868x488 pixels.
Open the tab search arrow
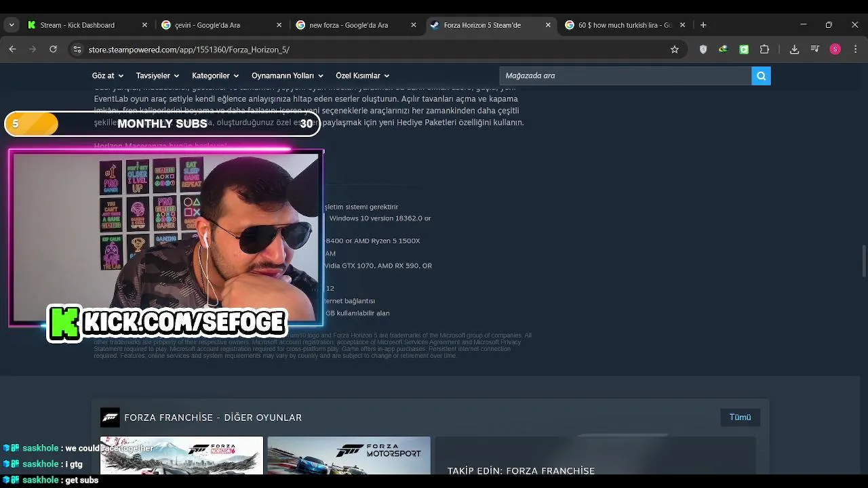pos(11,25)
